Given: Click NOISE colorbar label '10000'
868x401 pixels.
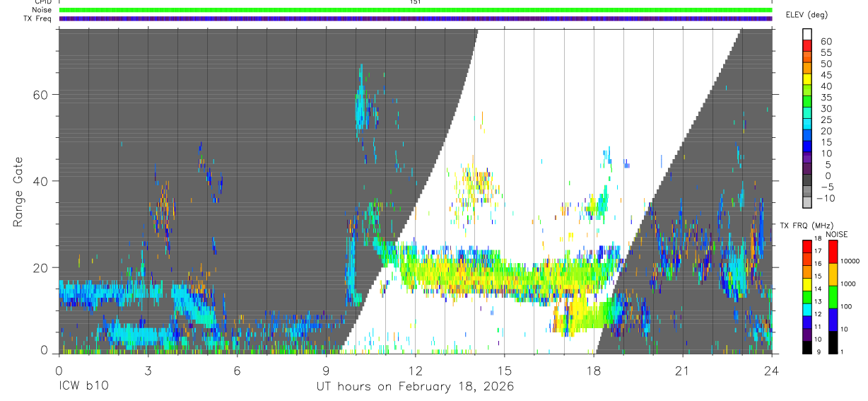Looking at the screenshot, I should click(850, 261).
